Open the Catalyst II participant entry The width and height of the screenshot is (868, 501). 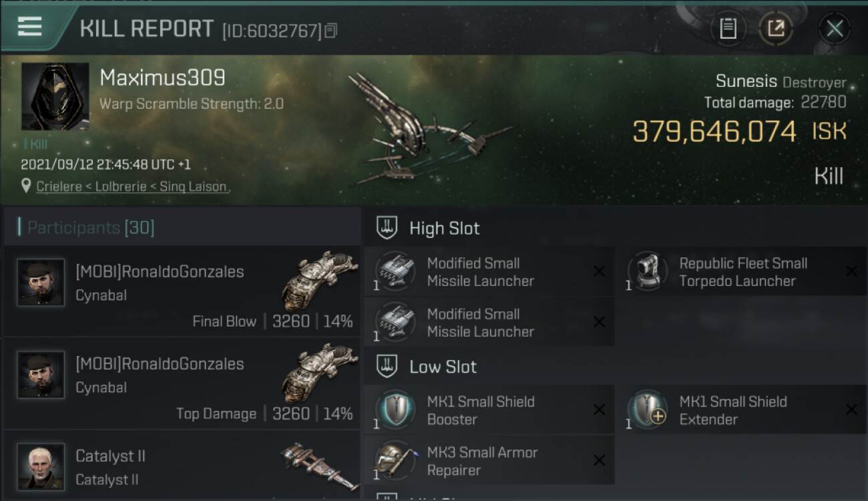(x=182, y=467)
